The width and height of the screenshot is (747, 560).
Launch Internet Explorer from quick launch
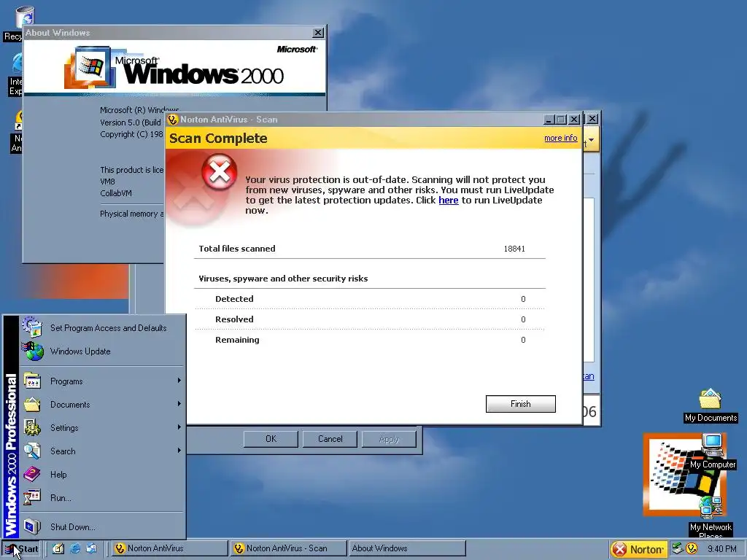pos(75,548)
